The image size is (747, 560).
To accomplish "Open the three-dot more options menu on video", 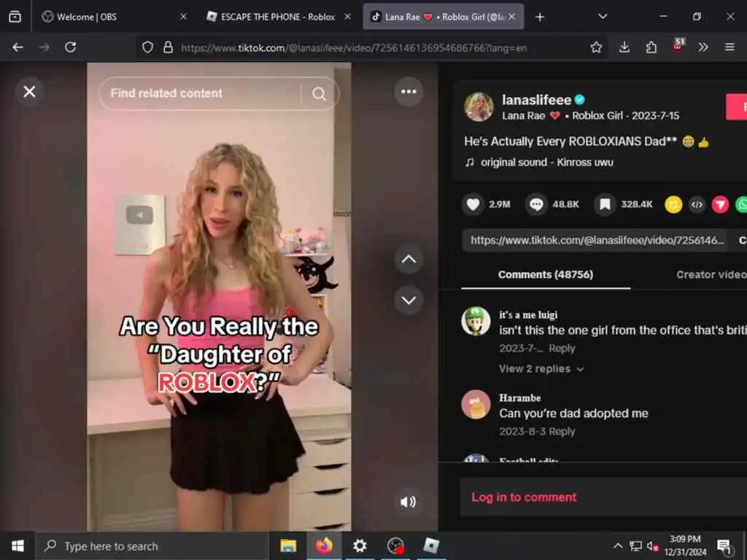I will 409,91.
